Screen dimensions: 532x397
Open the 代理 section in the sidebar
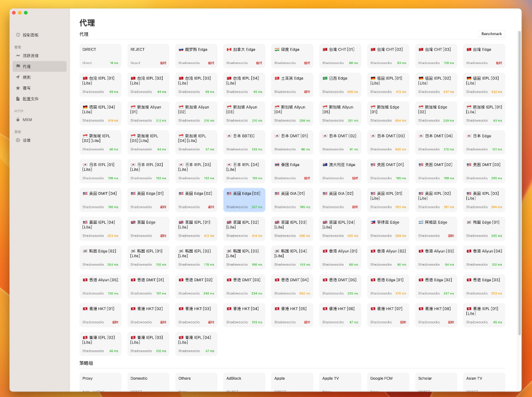(40, 66)
